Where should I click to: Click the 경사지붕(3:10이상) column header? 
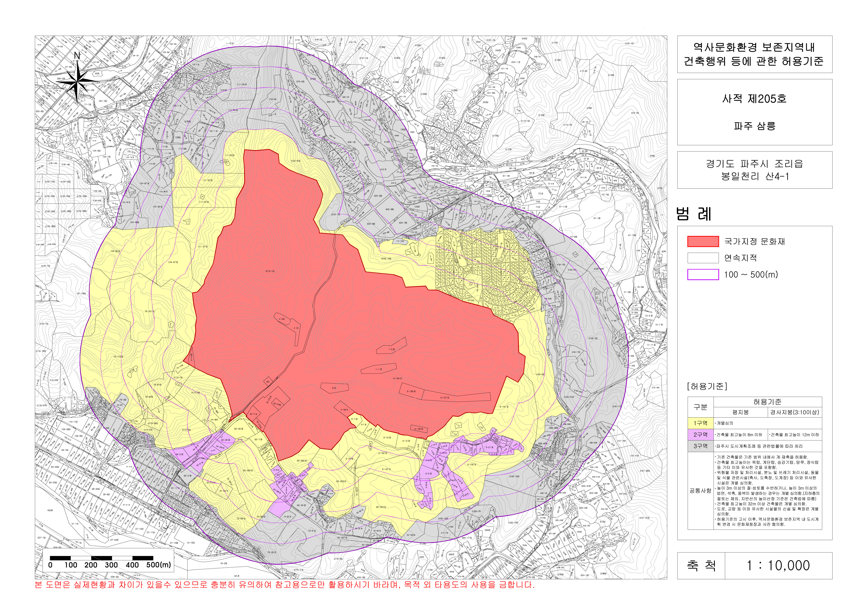795,412
